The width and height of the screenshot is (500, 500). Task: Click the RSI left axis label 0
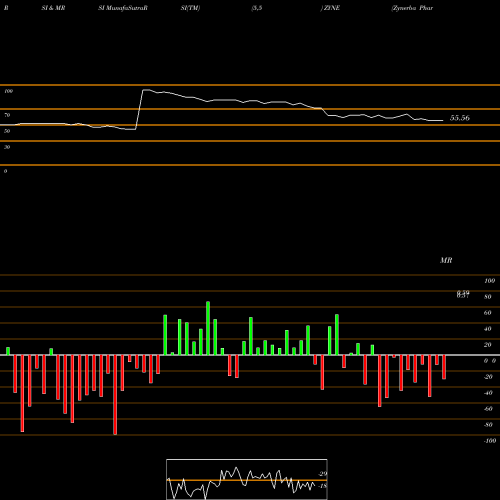point(5,171)
